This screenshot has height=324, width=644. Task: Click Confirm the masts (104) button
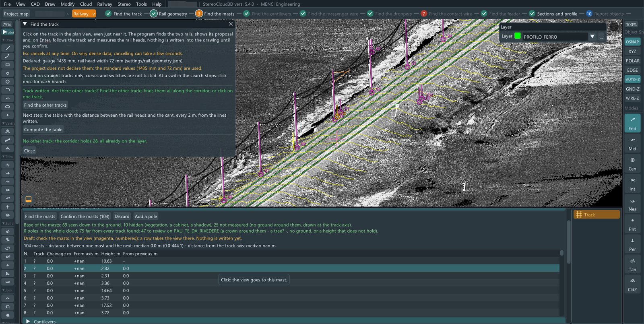click(85, 217)
